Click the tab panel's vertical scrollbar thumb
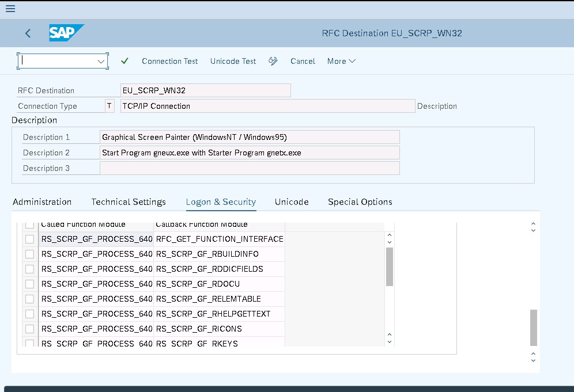This screenshot has height=392, width=574. pyautogui.click(x=533, y=328)
